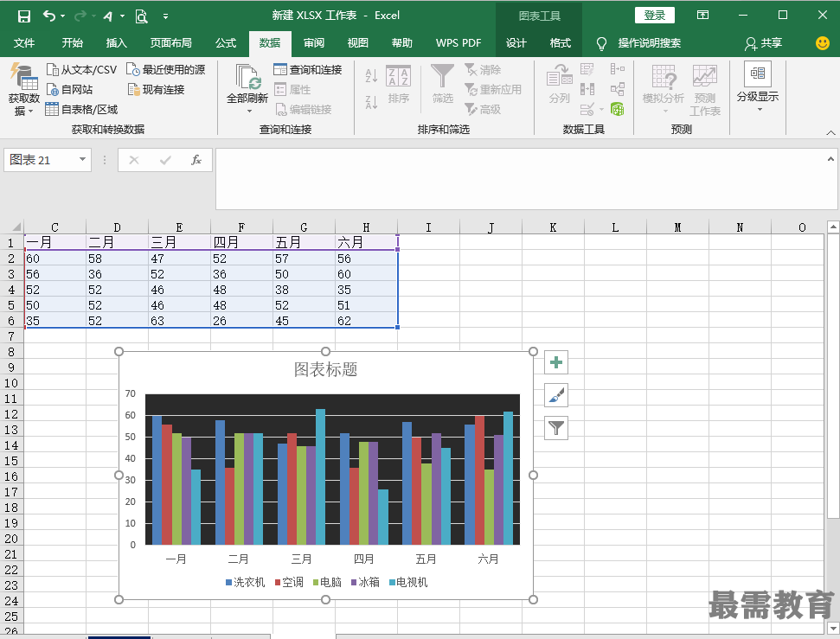This screenshot has height=639, width=840.
Task: Click the Consolidate icon in Data Tools
Action: click(x=617, y=69)
